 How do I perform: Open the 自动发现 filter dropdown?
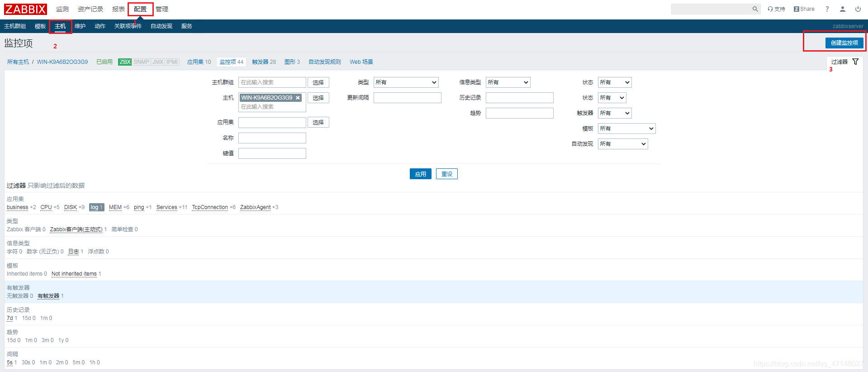(623, 144)
